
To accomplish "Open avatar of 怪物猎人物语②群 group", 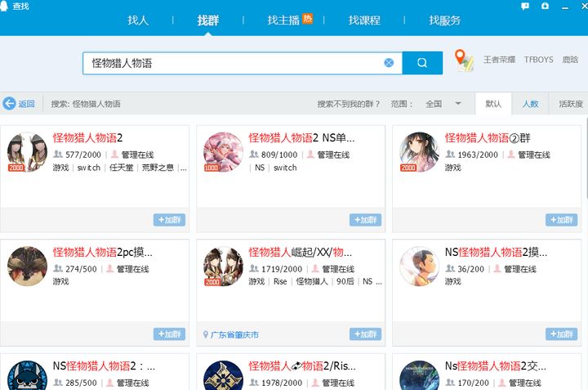I will pos(419,152).
